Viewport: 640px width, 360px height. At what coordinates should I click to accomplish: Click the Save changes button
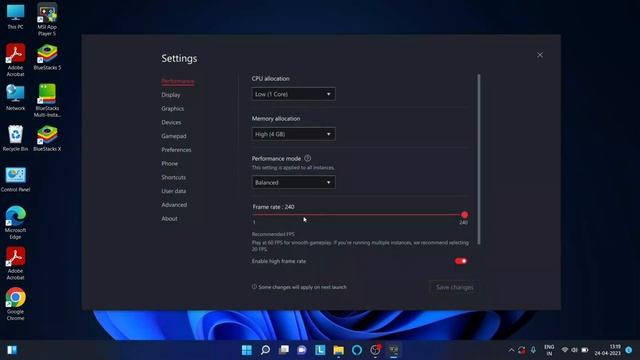pyautogui.click(x=454, y=287)
